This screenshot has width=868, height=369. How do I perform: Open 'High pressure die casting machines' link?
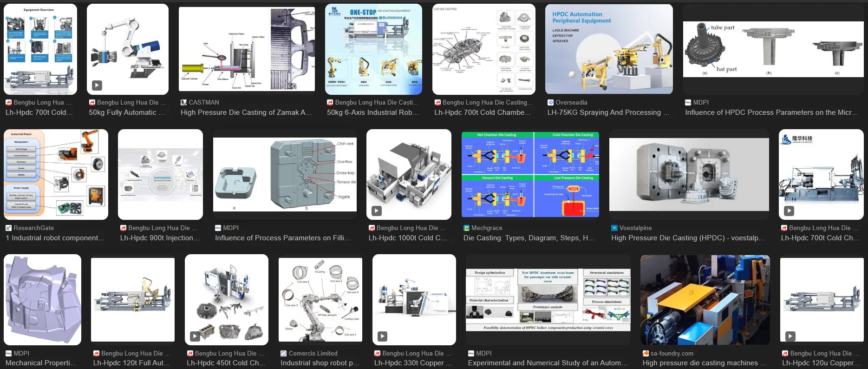pos(700,363)
